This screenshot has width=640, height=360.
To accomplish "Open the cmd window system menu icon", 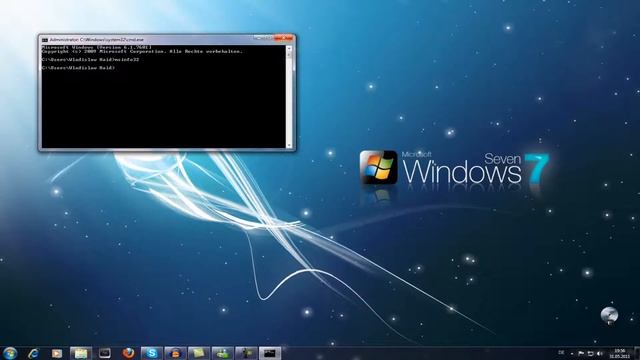I will click(45, 40).
